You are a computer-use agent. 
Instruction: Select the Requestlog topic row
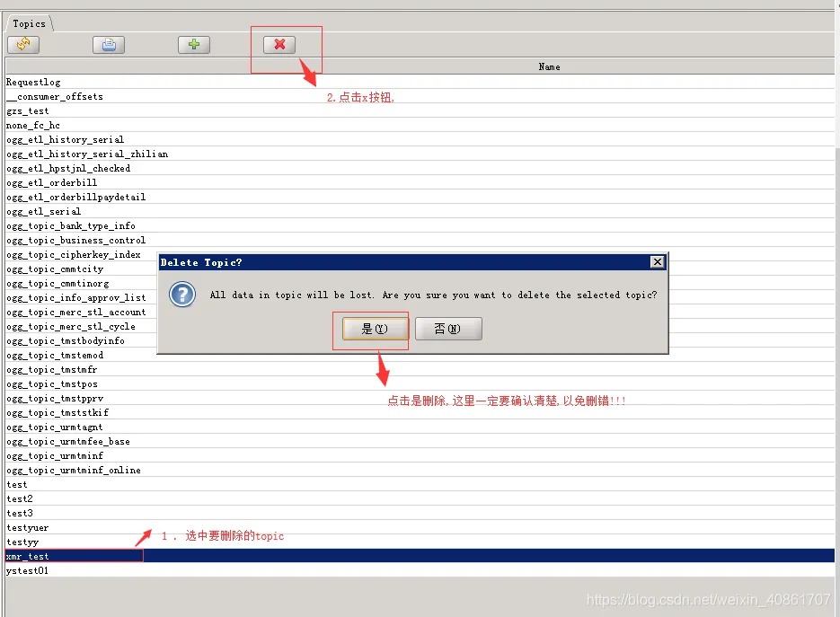pyautogui.click(x=420, y=82)
